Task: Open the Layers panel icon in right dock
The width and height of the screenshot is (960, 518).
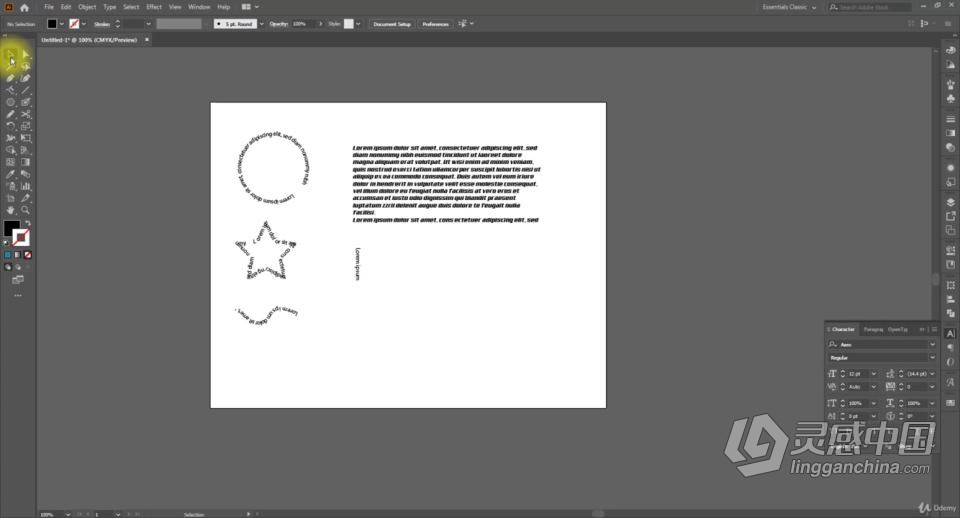Action: 950,202
